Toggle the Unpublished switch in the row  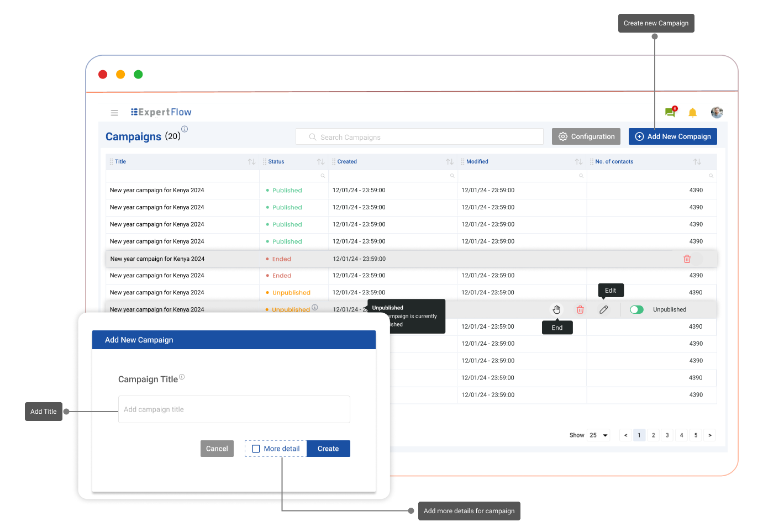click(x=636, y=310)
